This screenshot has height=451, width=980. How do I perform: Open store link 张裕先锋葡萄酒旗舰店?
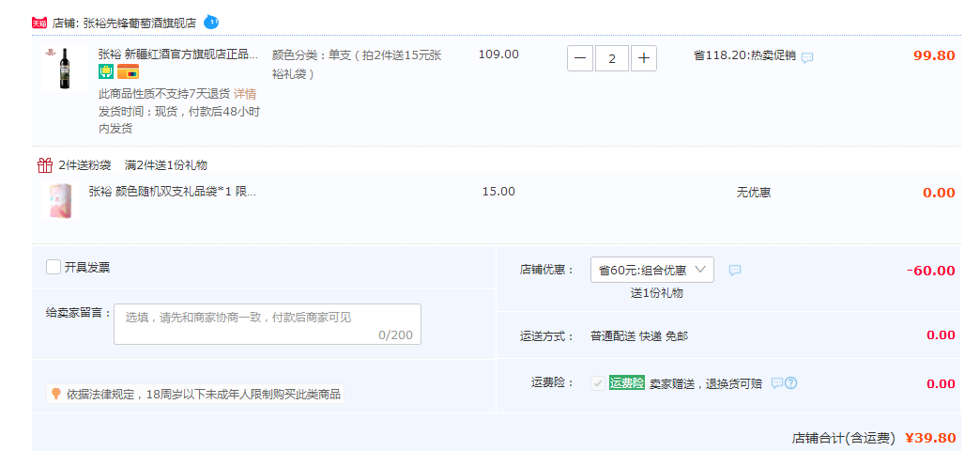[139, 23]
